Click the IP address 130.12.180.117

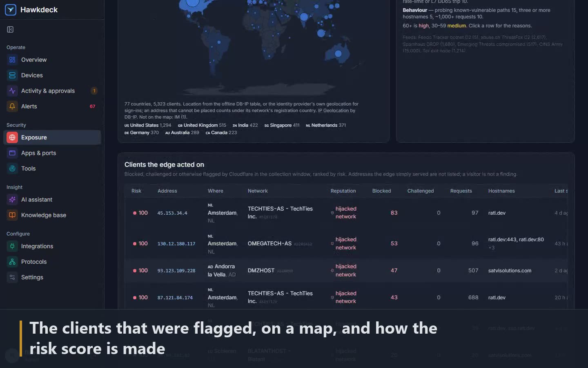coord(176,244)
